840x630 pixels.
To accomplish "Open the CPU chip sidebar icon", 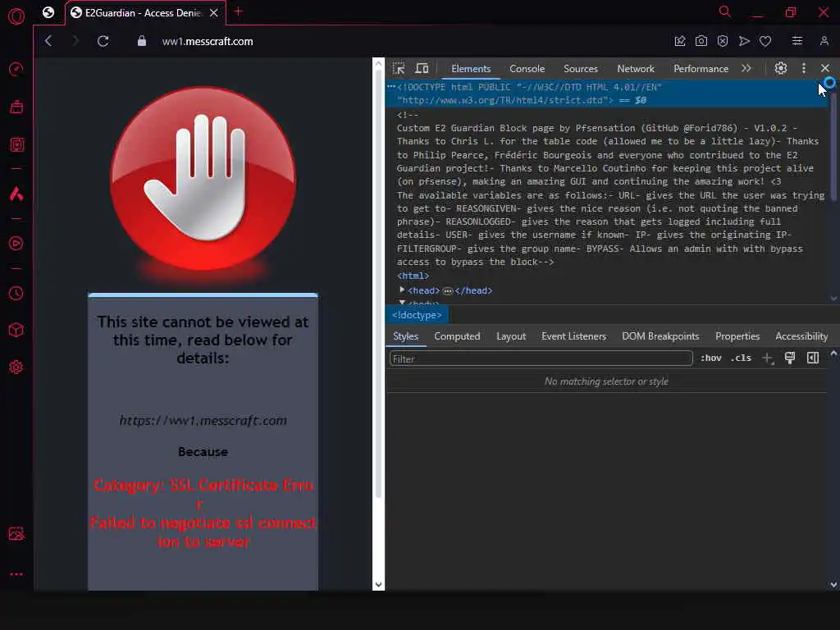I will 16,144.
